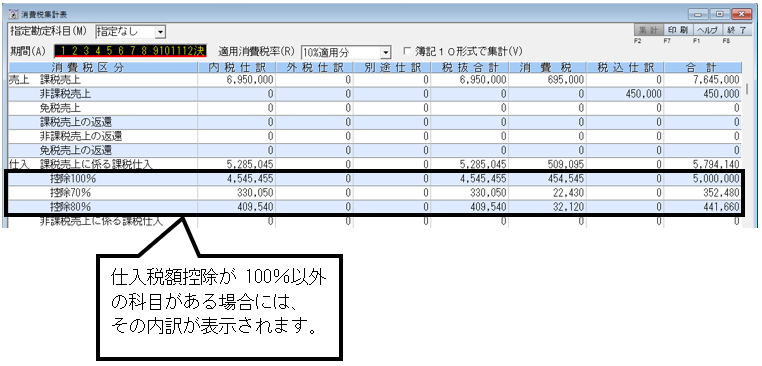Click the 税込仕訳 column header
Screen dimensions: 762x366
(625, 68)
